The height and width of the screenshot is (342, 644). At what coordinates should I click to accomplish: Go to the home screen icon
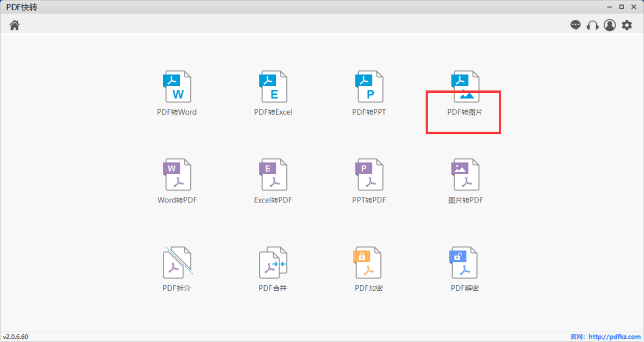point(15,25)
